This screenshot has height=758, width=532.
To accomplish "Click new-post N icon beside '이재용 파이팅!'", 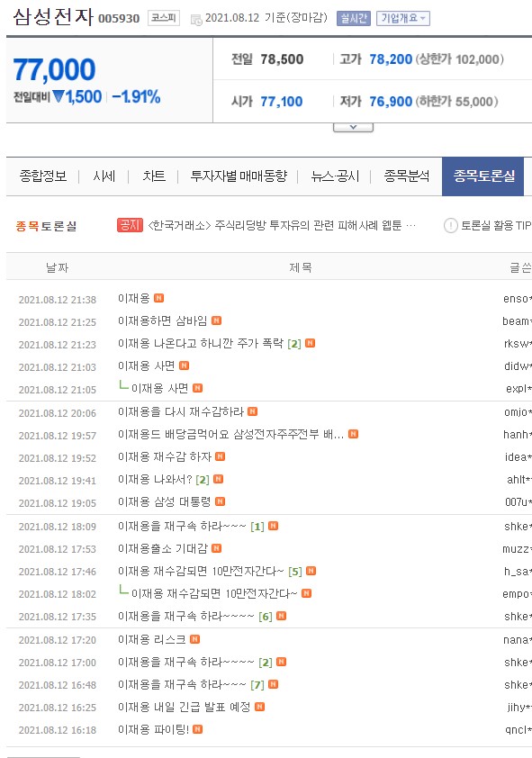I will pos(198,729).
